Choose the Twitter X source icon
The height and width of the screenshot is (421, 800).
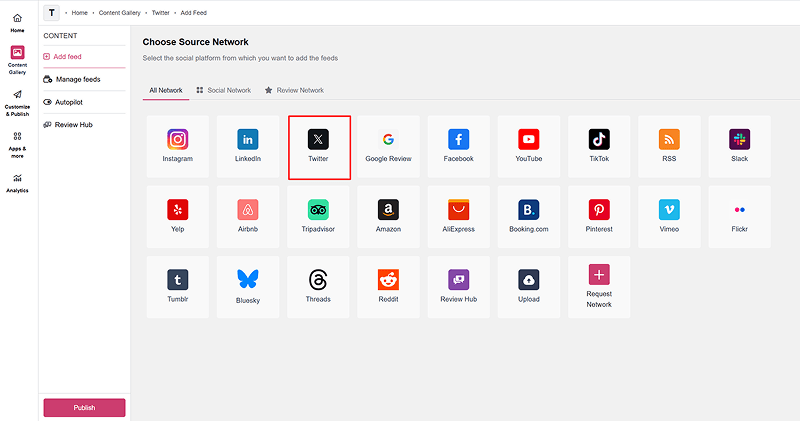[x=318, y=139]
